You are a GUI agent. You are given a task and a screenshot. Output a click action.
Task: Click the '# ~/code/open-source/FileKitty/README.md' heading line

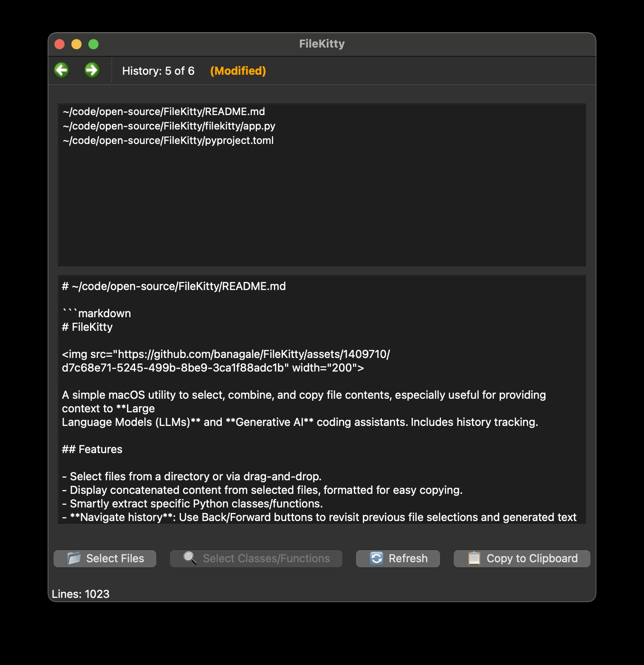pos(174,286)
